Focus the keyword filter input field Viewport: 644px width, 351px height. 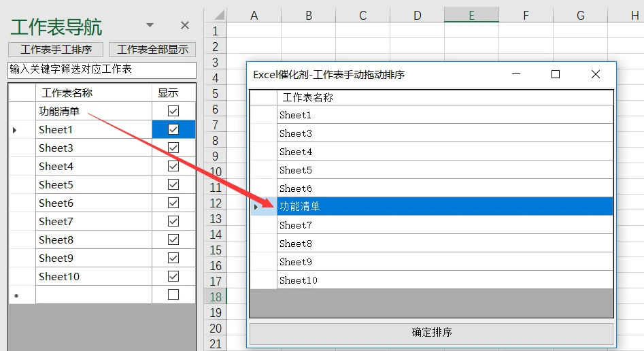click(102, 70)
